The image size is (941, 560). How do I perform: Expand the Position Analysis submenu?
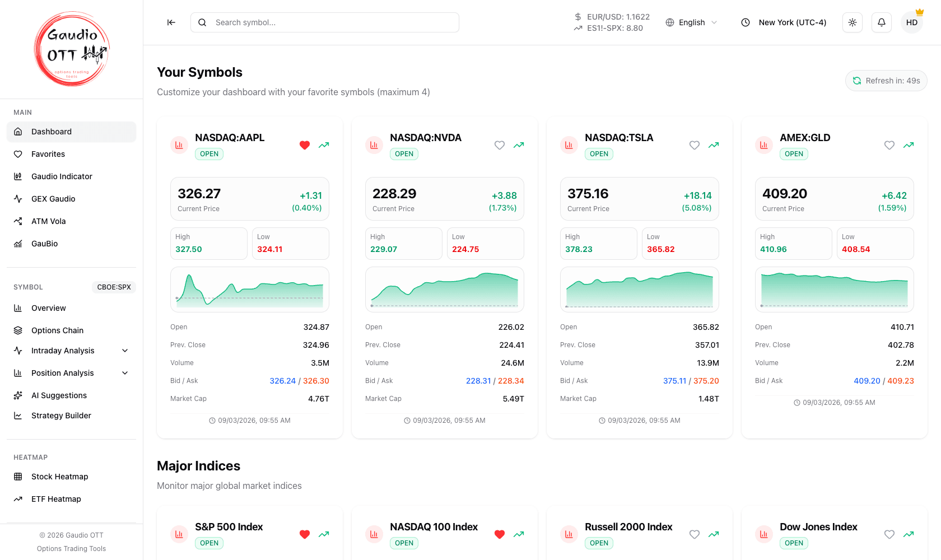coord(72,373)
